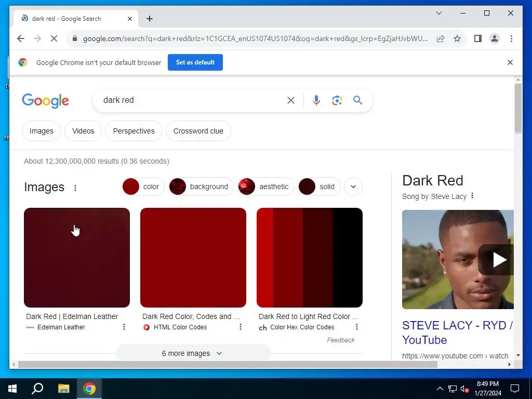
Task: Dismiss the default browser notification bar
Action: (510, 62)
